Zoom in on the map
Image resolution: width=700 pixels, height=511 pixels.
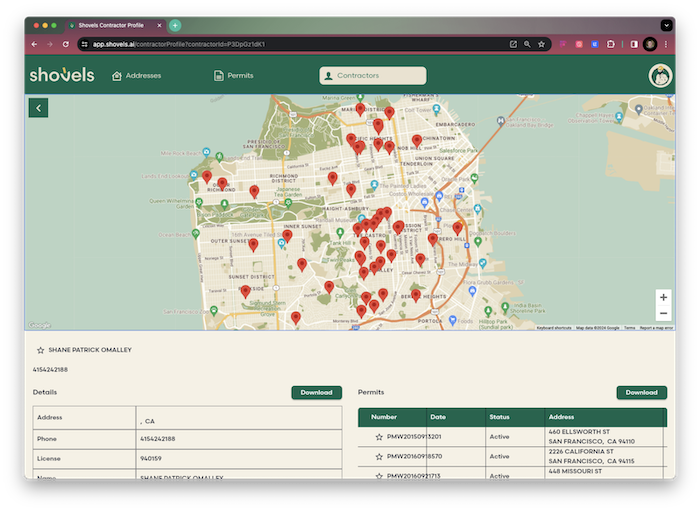[x=663, y=297]
